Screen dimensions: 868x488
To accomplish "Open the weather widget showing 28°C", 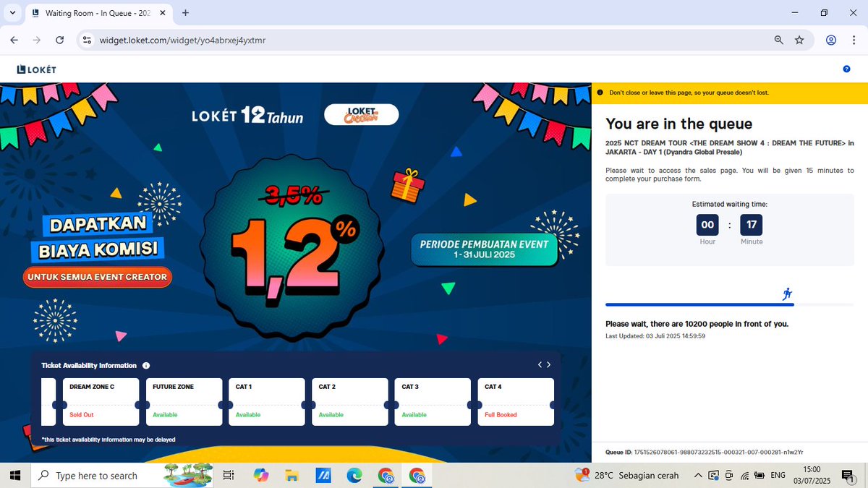I will pos(628,475).
